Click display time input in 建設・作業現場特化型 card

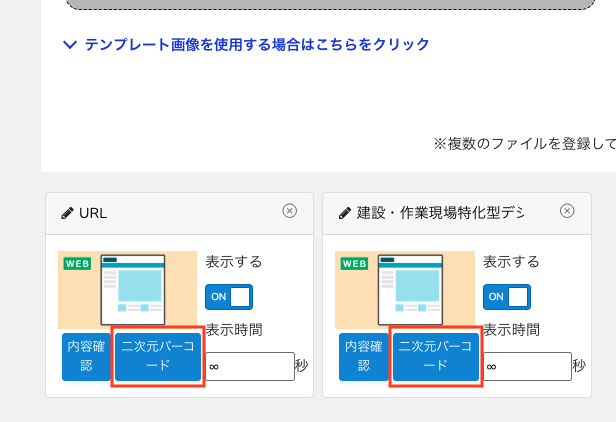pyautogui.click(x=526, y=367)
